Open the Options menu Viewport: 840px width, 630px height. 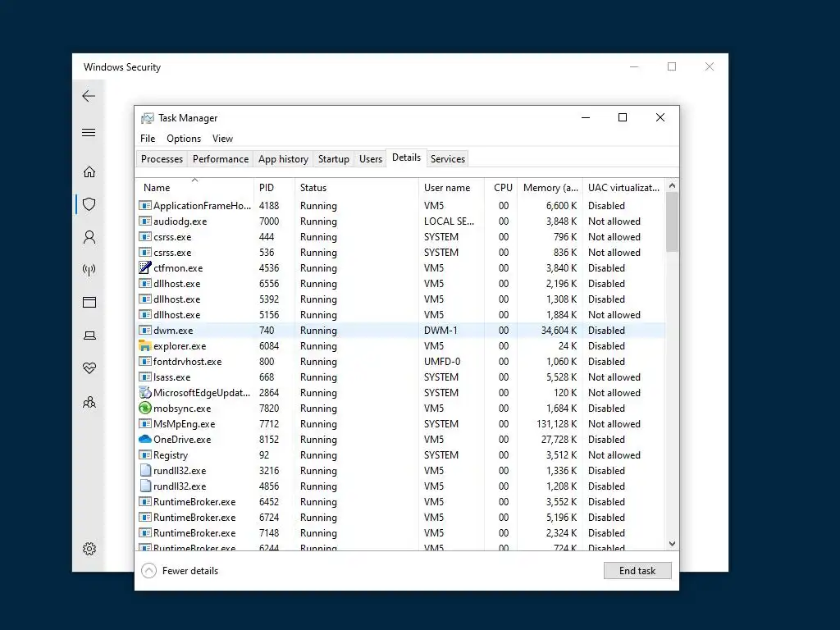[x=184, y=138]
